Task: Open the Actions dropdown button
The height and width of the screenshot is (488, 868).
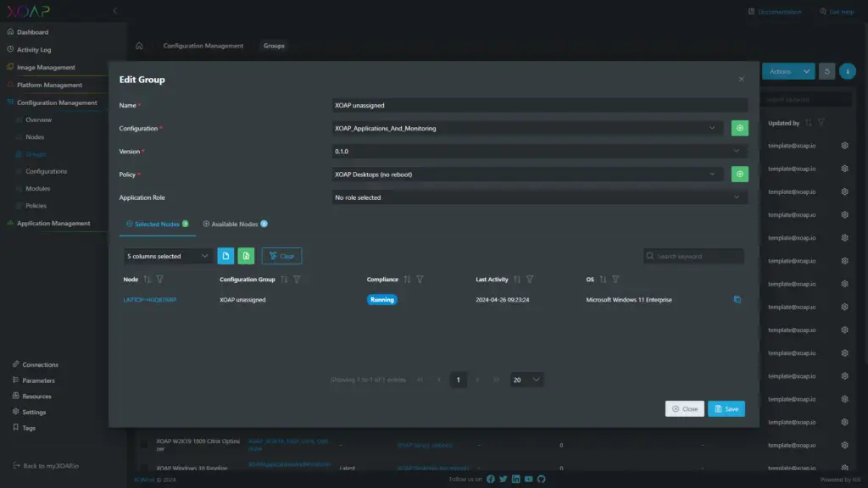Action: coord(788,71)
